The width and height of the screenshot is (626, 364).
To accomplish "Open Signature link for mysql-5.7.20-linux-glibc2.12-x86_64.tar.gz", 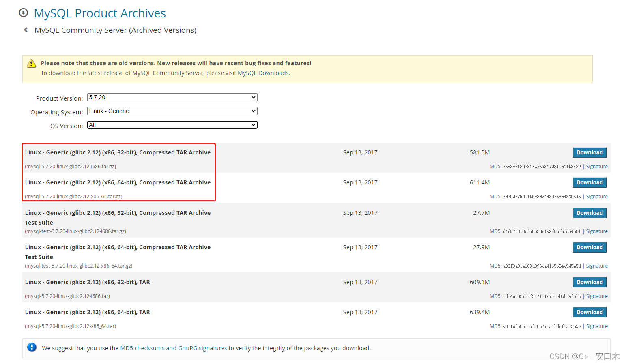I will pos(597,197).
